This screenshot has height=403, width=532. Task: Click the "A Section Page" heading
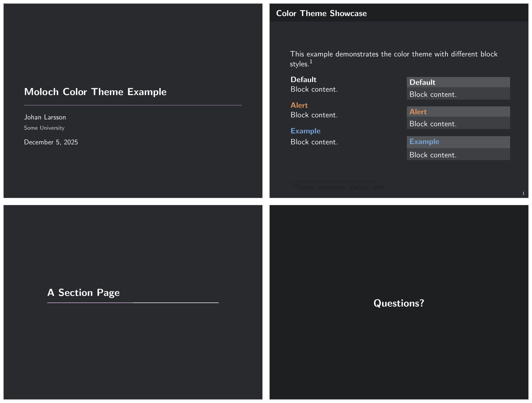(x=83, y=293)
